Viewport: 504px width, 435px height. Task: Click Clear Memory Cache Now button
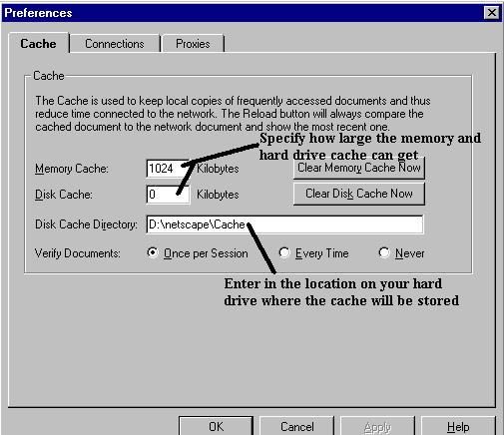point(359,168)
